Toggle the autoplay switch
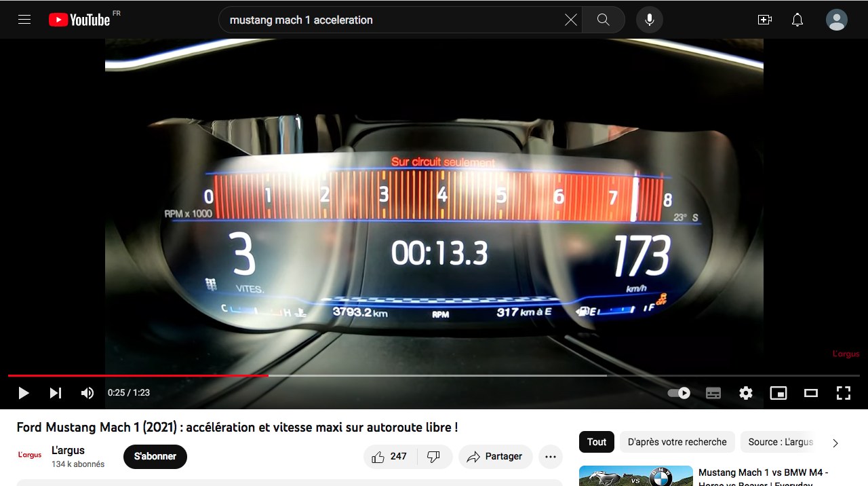Image resolution: width=868 pixels, height=486 pixels. [x=679, y=393]
